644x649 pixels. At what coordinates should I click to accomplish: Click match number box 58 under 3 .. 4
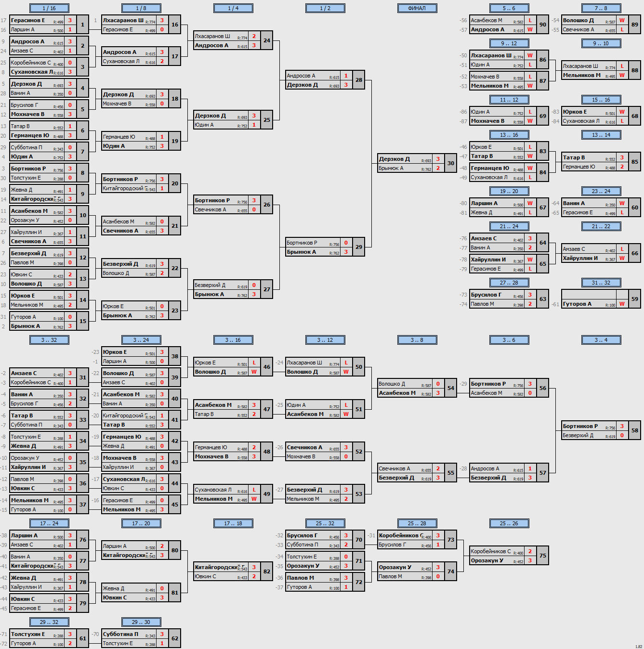[x=635, y=430]
